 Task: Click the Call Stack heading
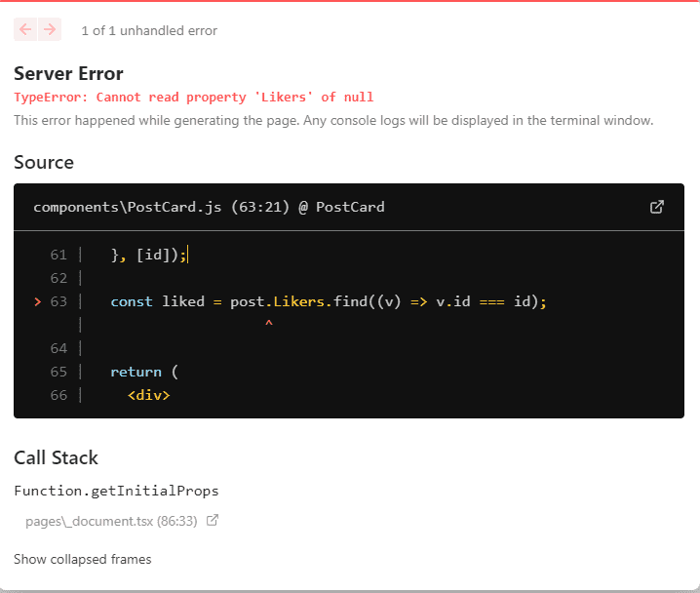(56, 457)
